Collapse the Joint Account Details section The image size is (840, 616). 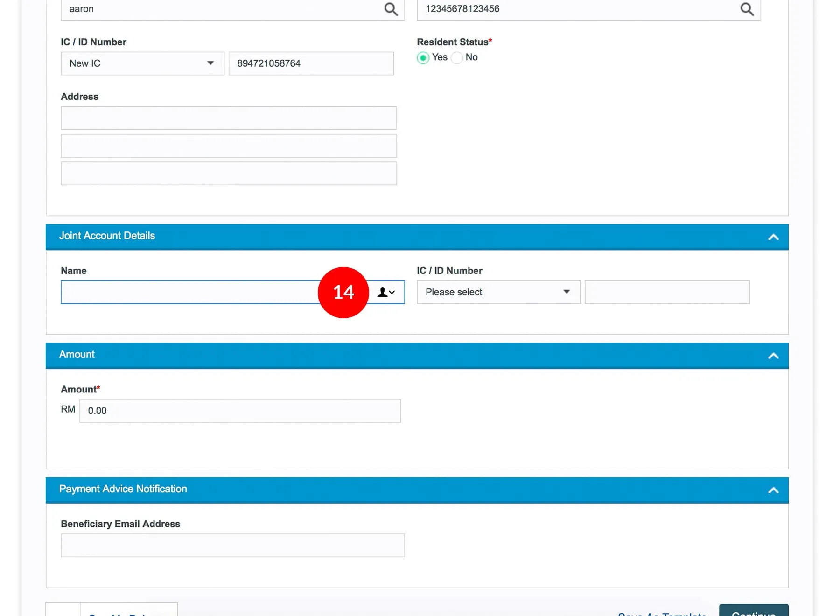[773, 237]
